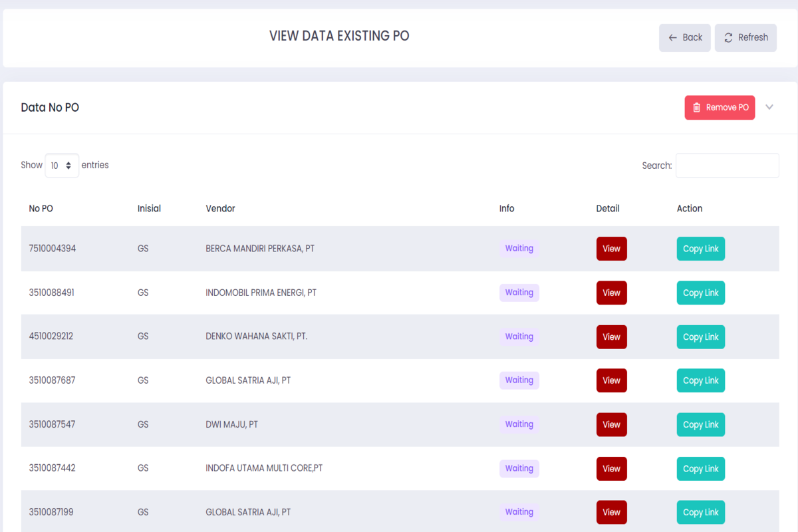Click Waiting status badge for PO 3510087547

pos(519,424)
